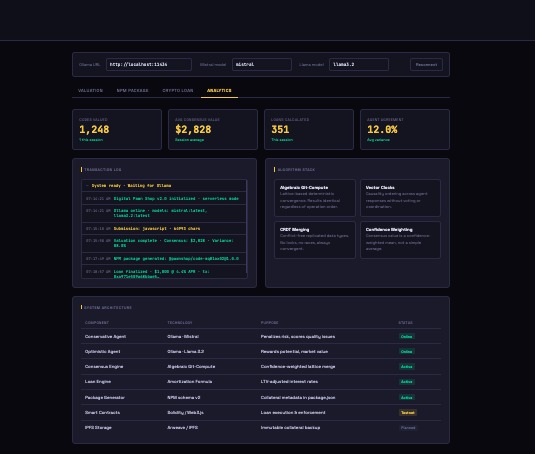The width and height of the screenshot is (535, 454).
Task: Click 'Confidence-weighted lattice merge' purpose cell
Action: pos(298,367)
